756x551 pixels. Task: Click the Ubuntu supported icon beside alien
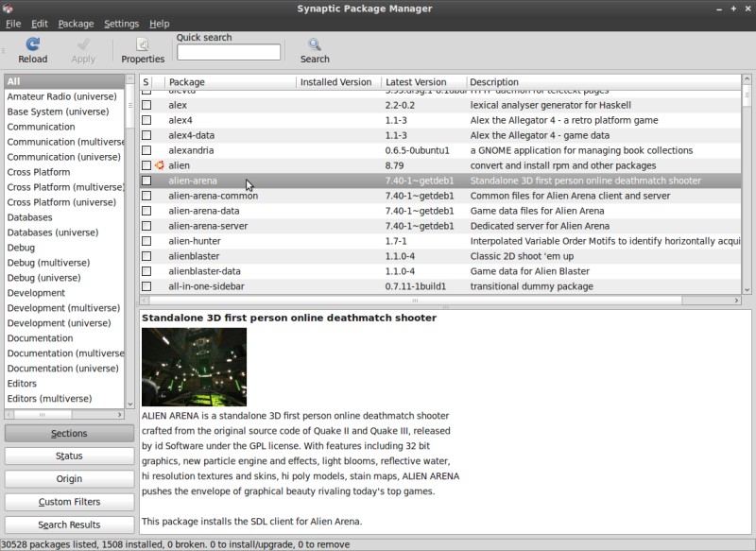click(x=160, y=165)
